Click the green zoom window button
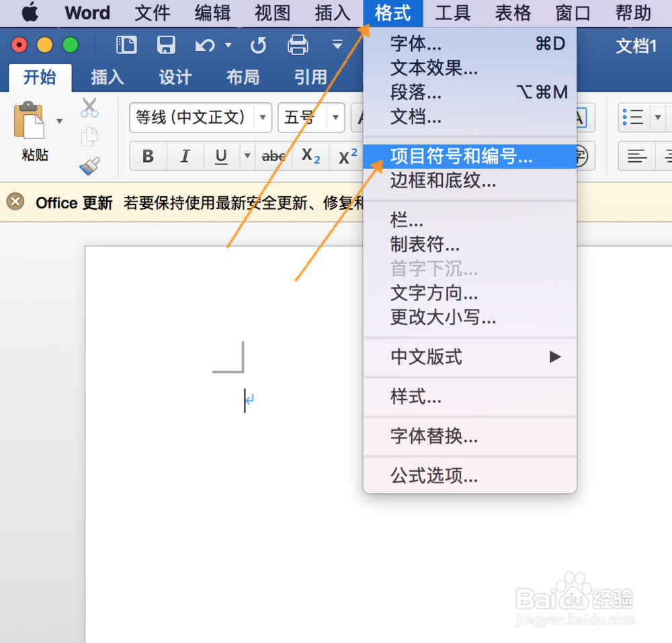The height and width of the screenshot is (643, 672). (71, 44)
